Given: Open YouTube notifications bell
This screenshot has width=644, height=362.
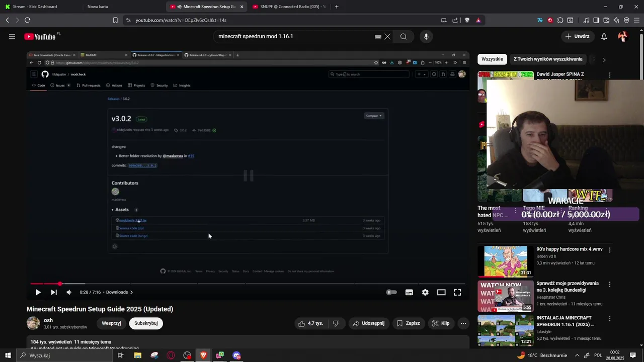Looking at the screenshot, I should point(604,36).
